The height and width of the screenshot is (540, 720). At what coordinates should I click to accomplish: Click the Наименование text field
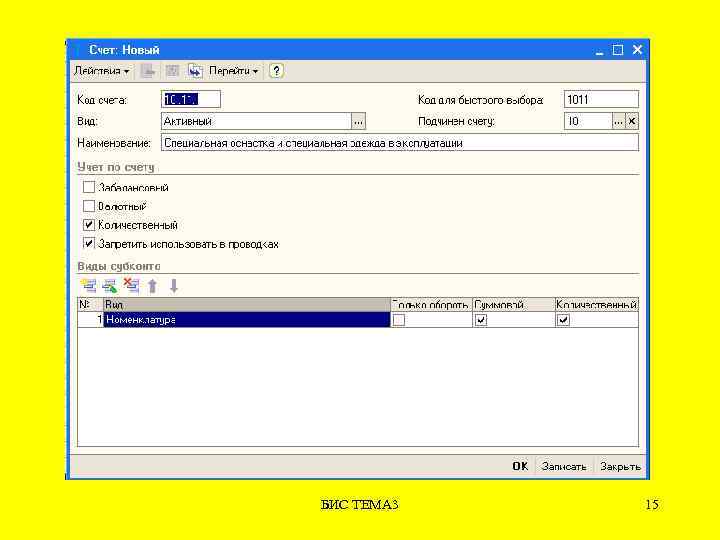(399, 143)
